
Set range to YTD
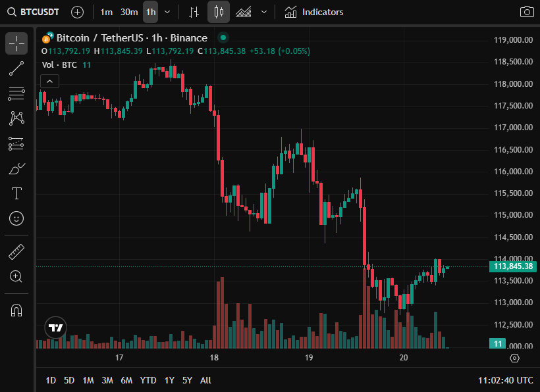[148, 380]
